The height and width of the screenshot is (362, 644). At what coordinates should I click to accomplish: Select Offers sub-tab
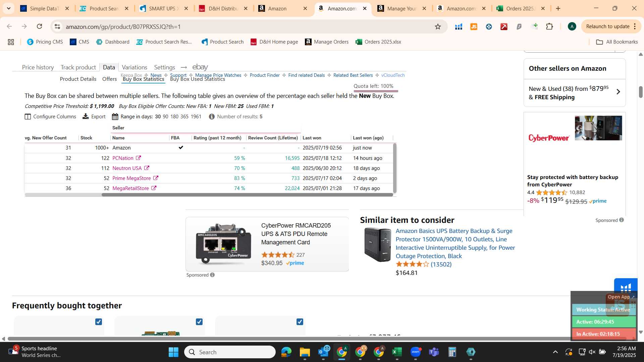pyautogui.click(x=109, y=79)
